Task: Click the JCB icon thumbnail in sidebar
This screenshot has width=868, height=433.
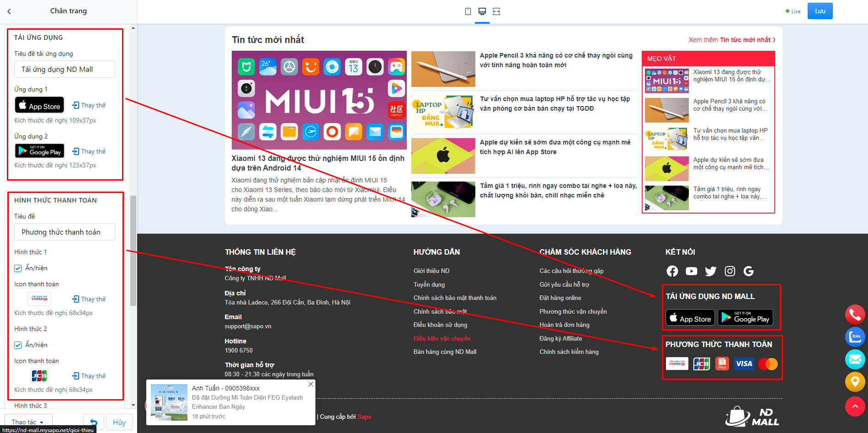Action: (x=39, y=376)
